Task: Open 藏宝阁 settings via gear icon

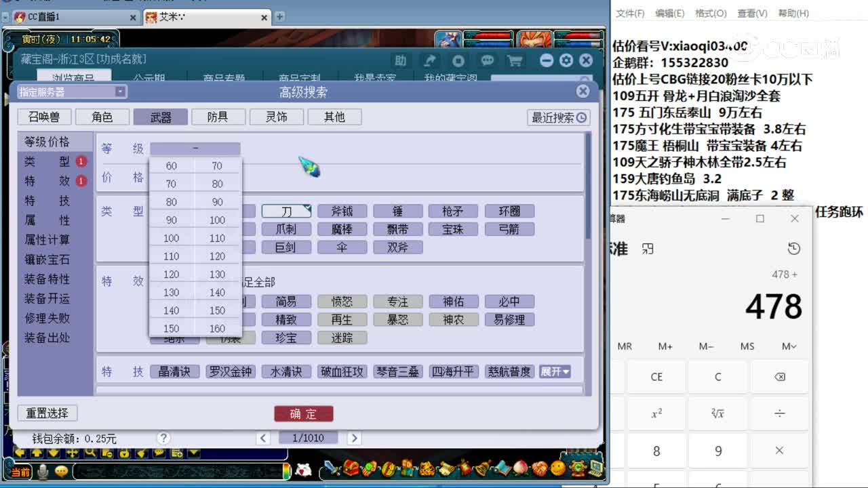Action: 566,60
